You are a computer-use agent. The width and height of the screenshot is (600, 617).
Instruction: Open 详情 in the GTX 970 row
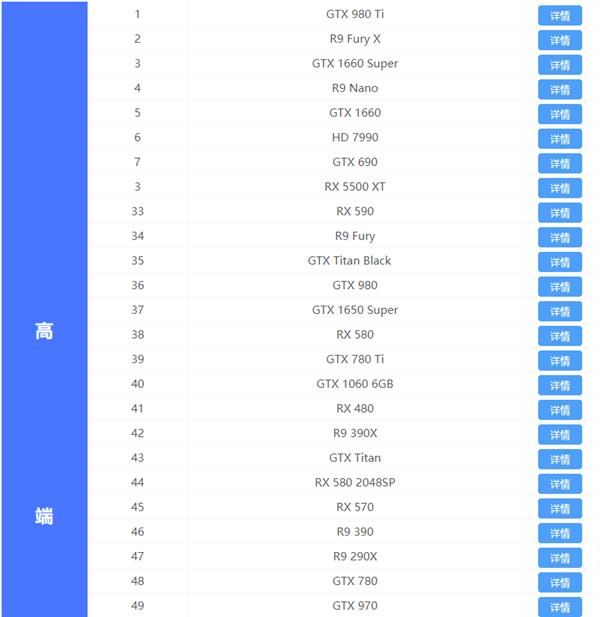coord(559,607)
